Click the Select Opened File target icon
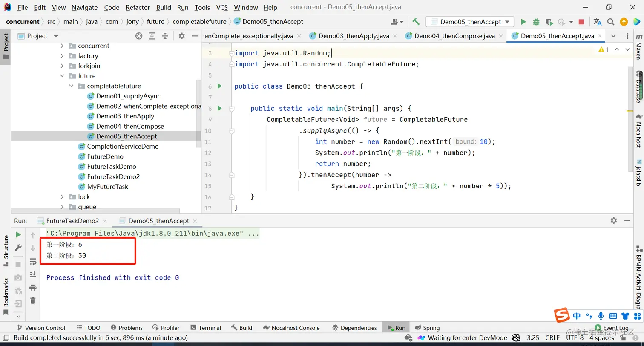The width and height of the screenshot is (644, 346). pos(139,36)
